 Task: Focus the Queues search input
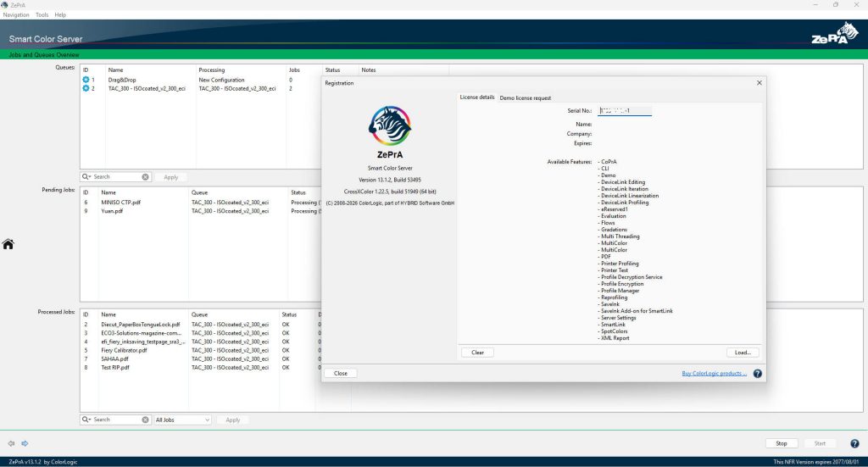tap(116, 177)
